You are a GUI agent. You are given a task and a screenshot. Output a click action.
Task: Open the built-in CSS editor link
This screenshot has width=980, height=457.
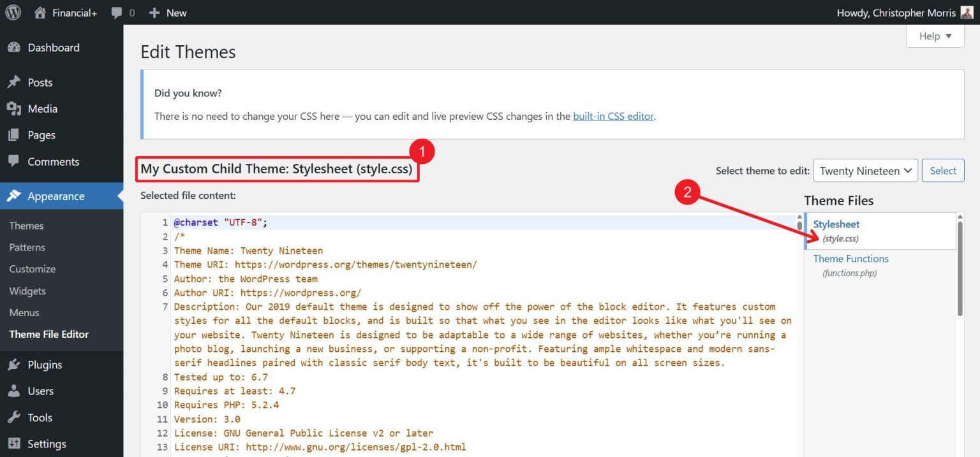612,116
